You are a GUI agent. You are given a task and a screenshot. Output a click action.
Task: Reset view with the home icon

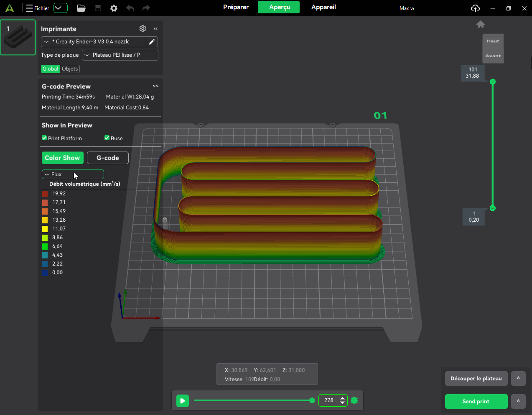(480, 24)
